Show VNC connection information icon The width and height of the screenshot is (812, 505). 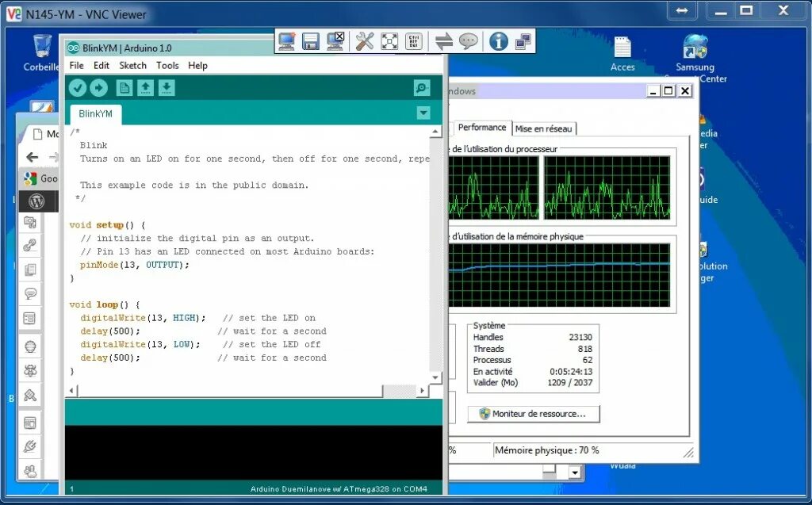pos(498,41)
